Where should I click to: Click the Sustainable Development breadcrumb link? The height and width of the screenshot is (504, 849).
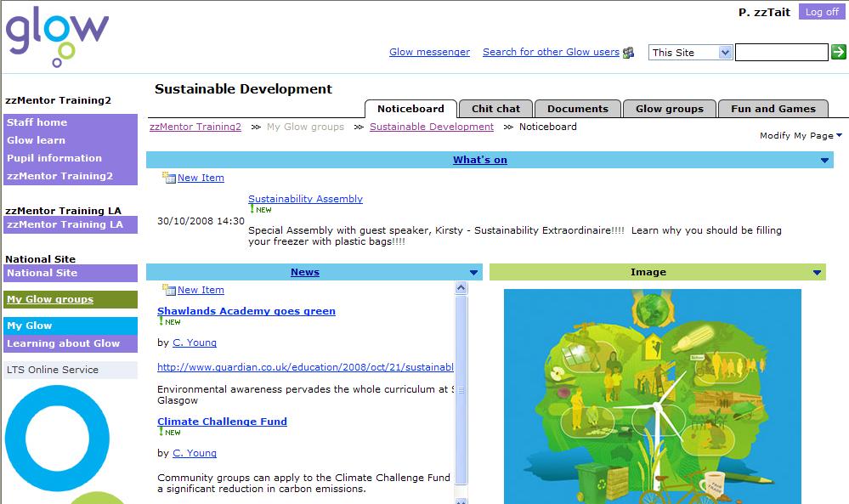point(432,127)
